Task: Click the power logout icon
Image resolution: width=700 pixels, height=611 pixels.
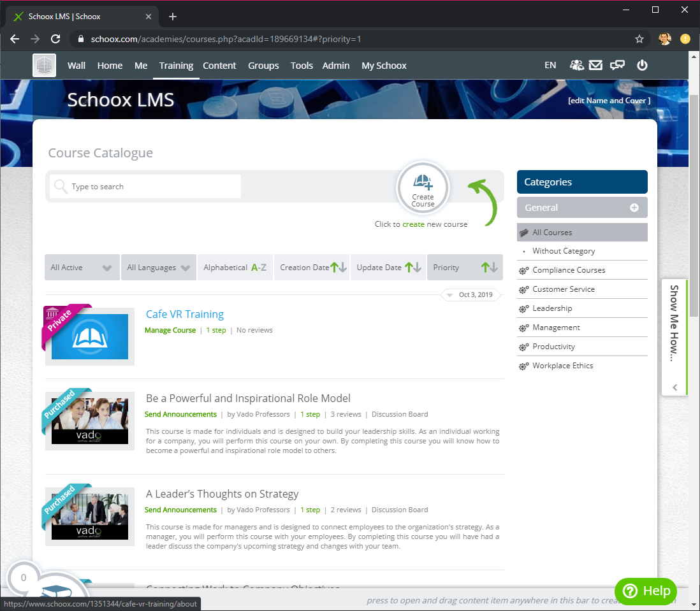Action: (x=642, y=66)
